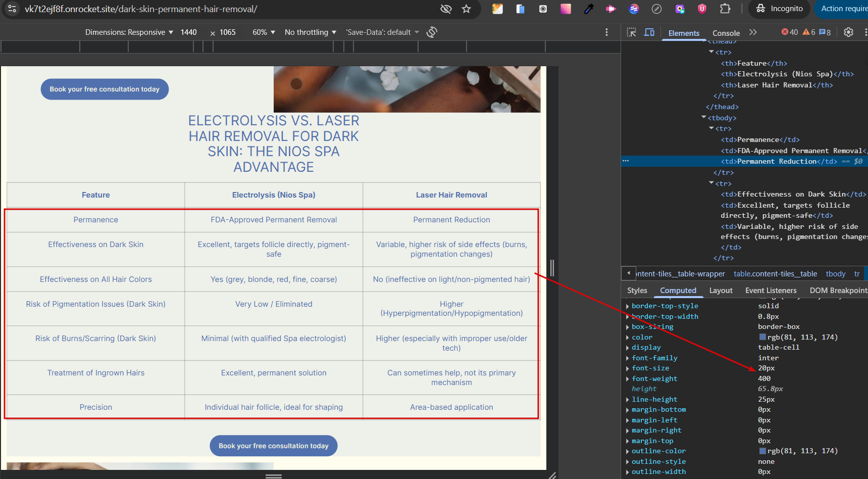Open DevTools settings gear
This screenshot has width=868, height=479.
848,32
